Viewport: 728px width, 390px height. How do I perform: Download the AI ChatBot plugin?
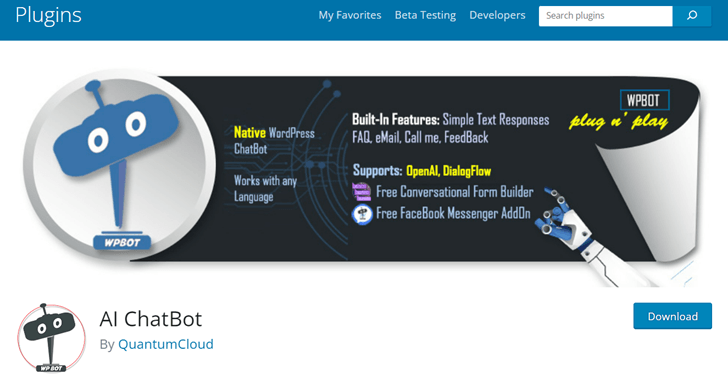(672, 316)
